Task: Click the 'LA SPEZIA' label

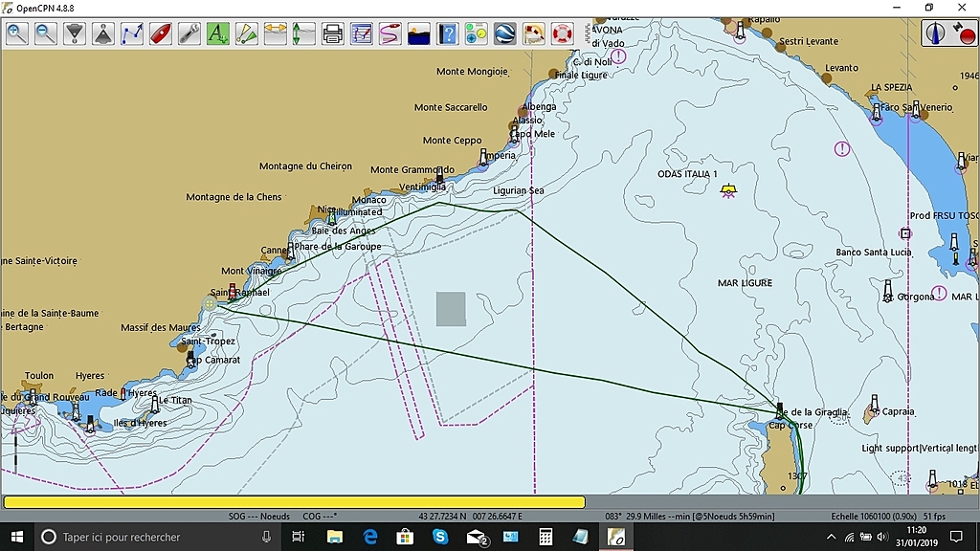Action: pos(891,87)
